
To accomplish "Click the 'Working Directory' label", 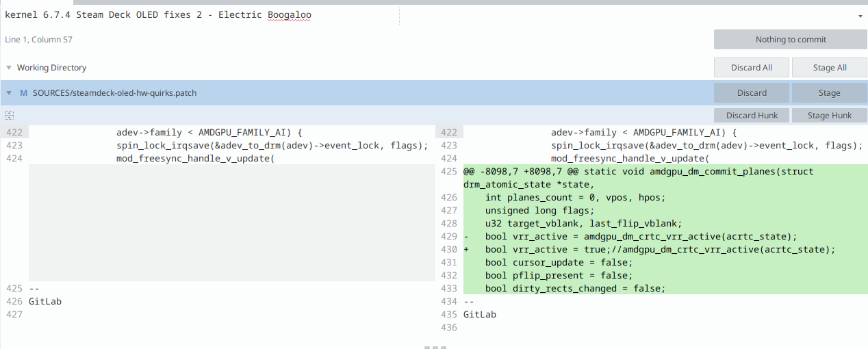I will pos(51,68).
